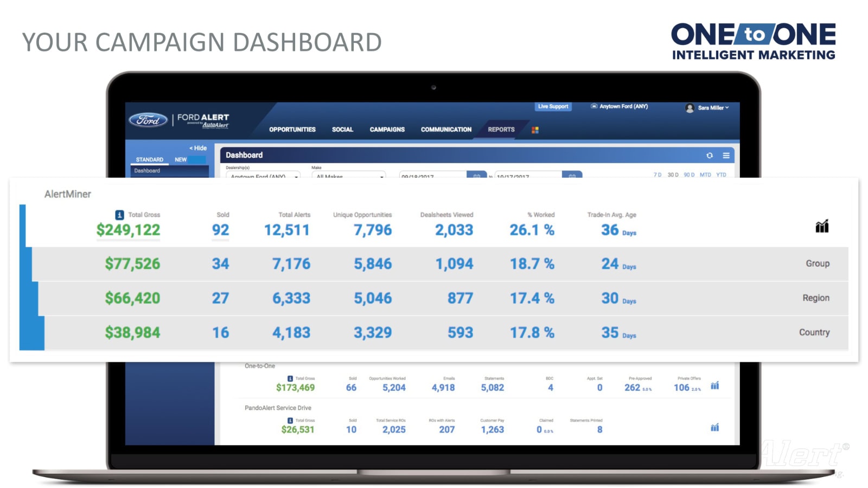Click the Country row label
Viewport: 868px width, 488px height.
814,332
